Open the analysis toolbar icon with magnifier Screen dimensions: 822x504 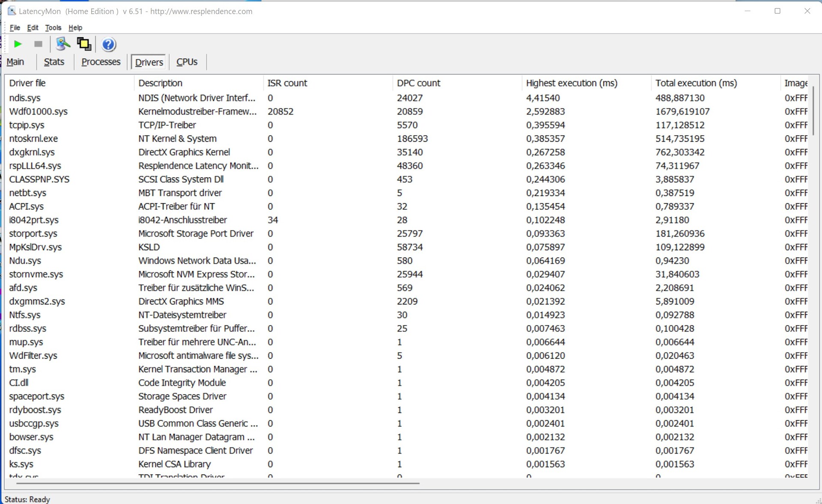pyautogui.click(x=63, y=44)
